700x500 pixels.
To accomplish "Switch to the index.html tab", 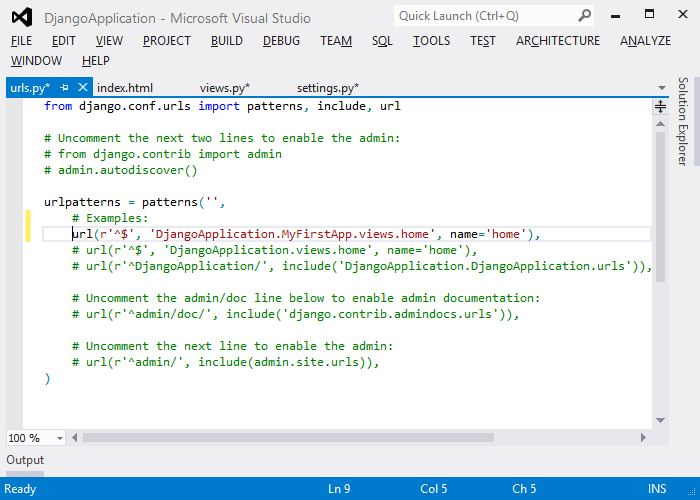I will tap(125, 88).
